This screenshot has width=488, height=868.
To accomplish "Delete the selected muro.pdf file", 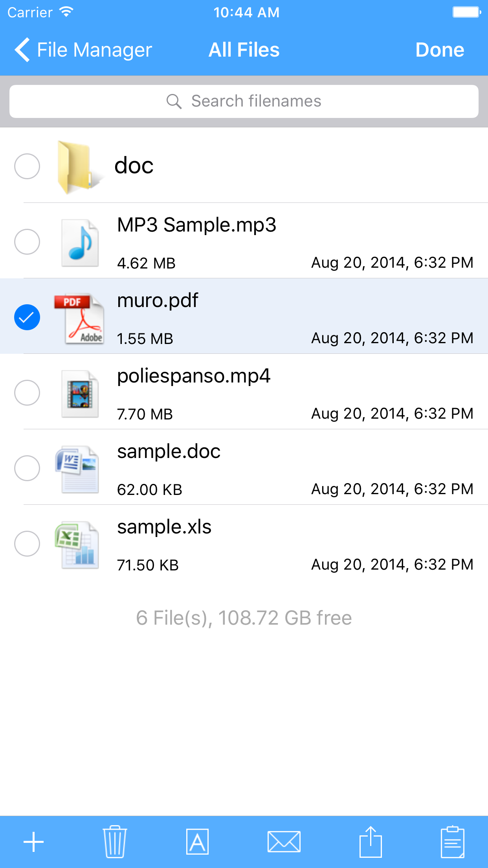I will tap(114, 841).
